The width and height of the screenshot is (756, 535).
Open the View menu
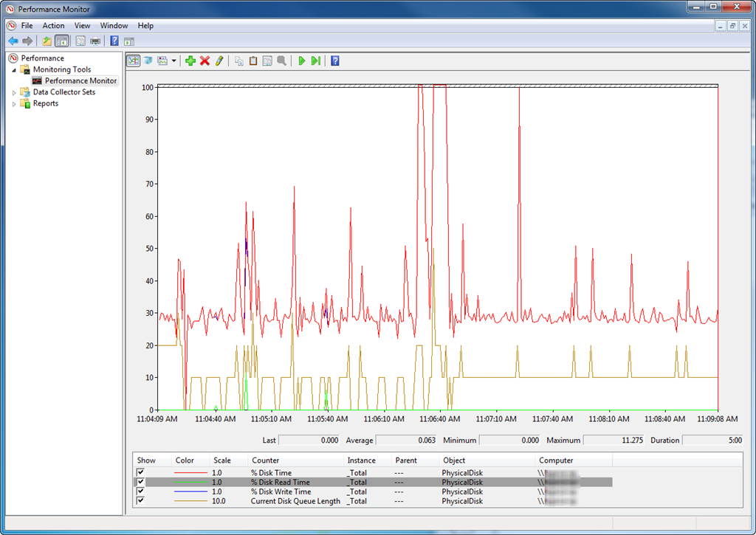82,25
